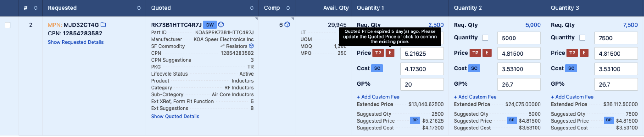Sort by the Comp column

[x=288, y=8]
